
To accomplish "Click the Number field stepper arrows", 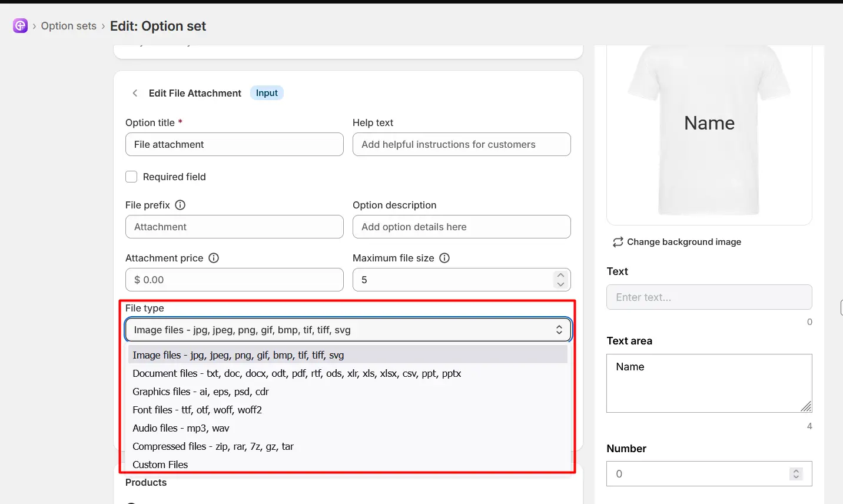I will 796,474.
